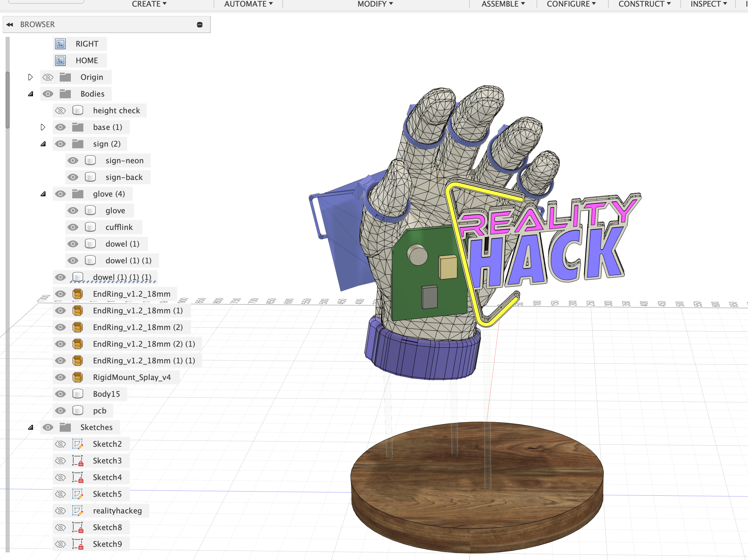Click the HOME view shortcut icon
748x560 pixels.
pyautogui.click(x=60, y=60)
